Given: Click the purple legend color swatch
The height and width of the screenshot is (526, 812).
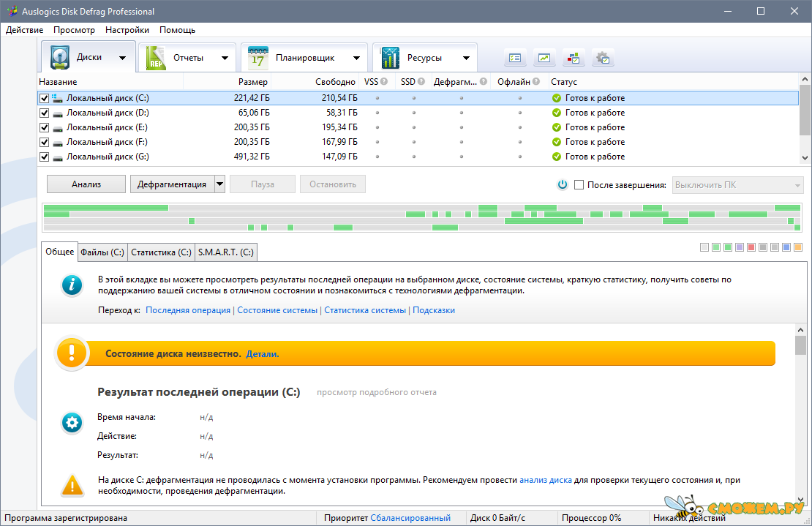Looking at the screenshot, I should click(x=740, y=247).
